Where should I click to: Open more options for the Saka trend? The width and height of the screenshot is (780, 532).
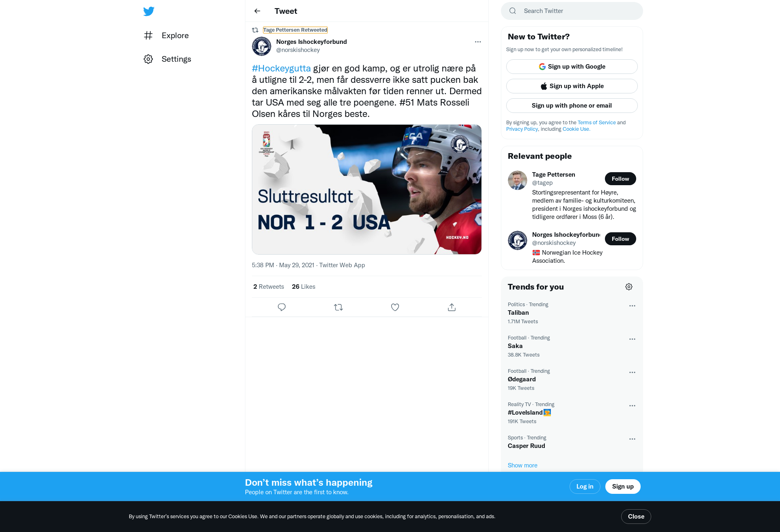[x=632, y=339]
